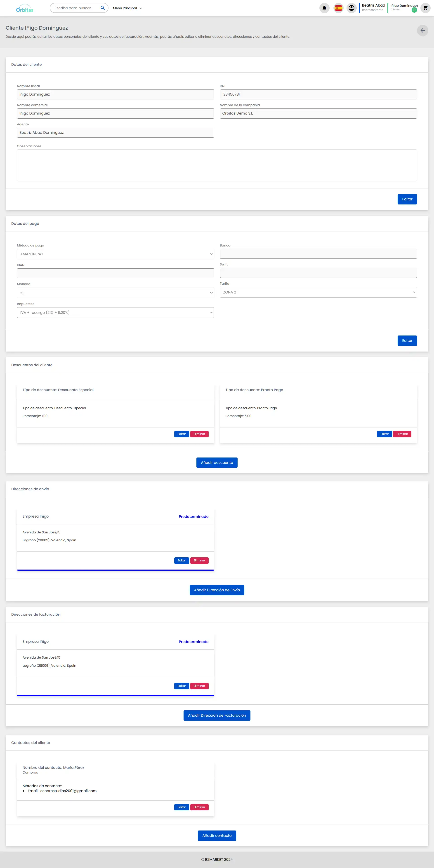
Task: Delete the Pronto Pago discount
Action: tap(402, 434)
